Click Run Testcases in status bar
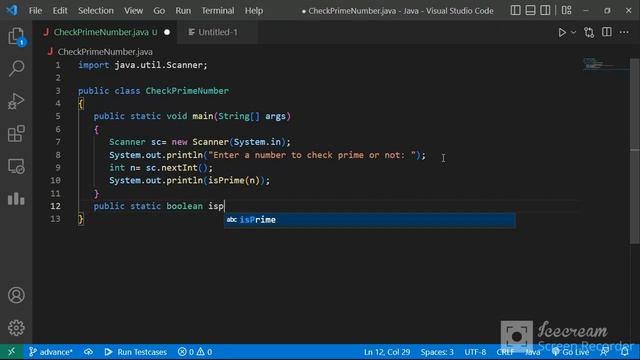 136,352
